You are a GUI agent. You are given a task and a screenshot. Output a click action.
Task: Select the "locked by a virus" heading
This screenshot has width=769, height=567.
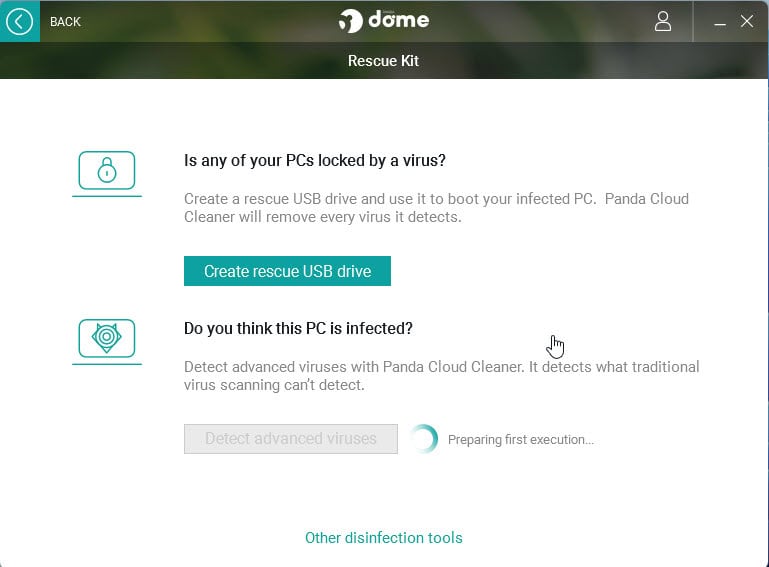coord(315,160)
